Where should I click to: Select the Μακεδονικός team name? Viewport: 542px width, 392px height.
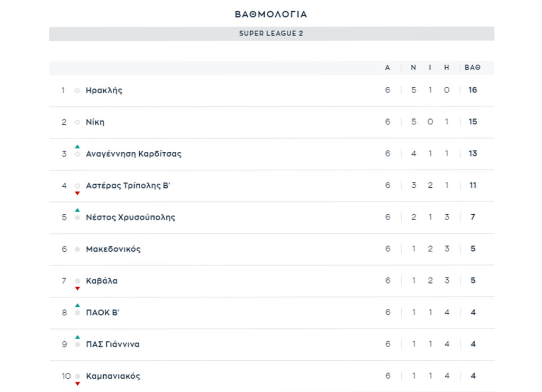[113, 249]
